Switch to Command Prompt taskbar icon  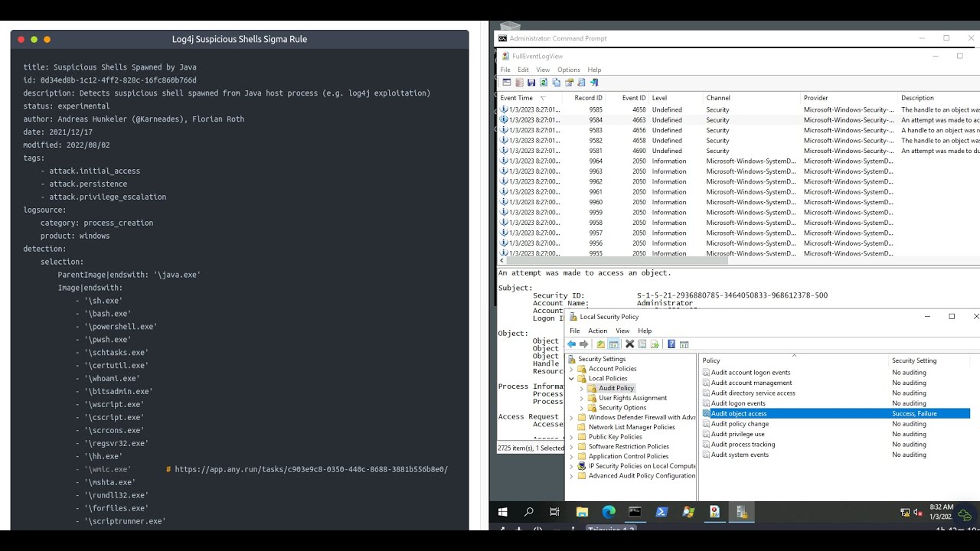(x=635, y=512)
